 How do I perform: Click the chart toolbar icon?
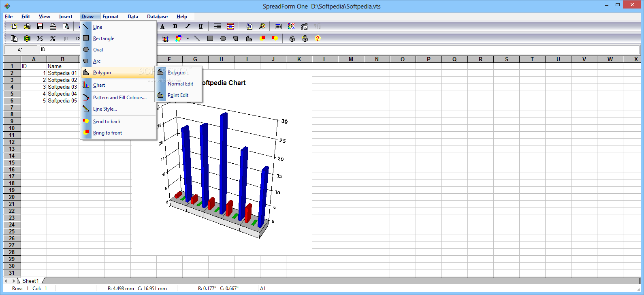coord(165,38)
